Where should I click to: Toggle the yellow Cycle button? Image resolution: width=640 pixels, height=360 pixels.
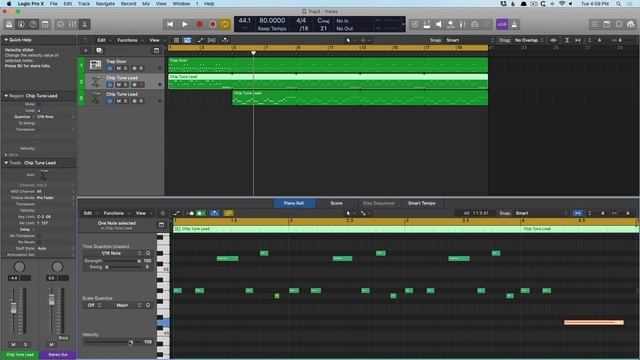(225, 24)
